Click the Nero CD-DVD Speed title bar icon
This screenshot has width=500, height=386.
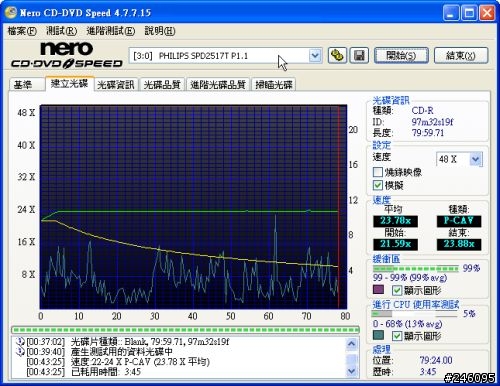click(11, 13)
